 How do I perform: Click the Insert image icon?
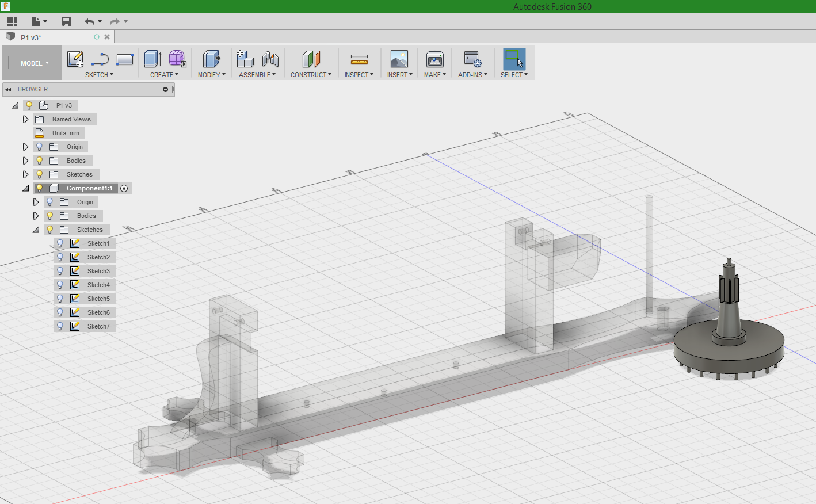pos(399,59)
